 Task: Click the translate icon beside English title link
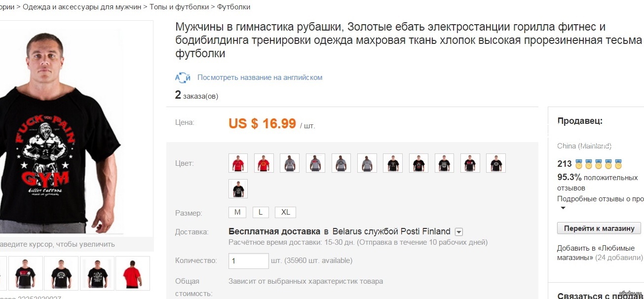[x=183, y=77]
